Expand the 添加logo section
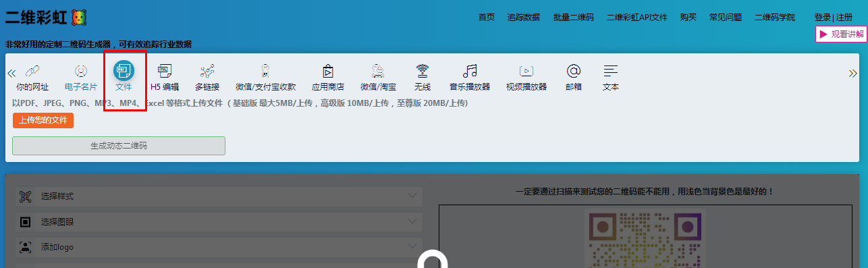Image resolution: width=868 pixels, height=268 pixels. 219,247
